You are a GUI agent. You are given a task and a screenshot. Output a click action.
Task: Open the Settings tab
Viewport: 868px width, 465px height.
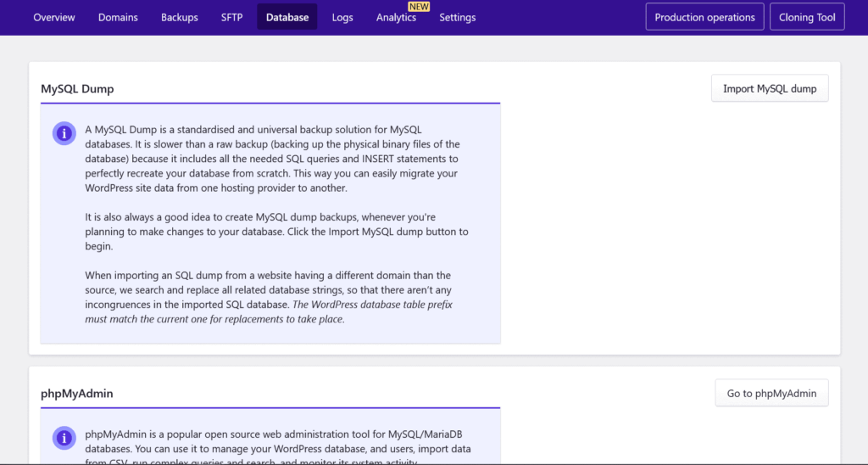[457, 17]
